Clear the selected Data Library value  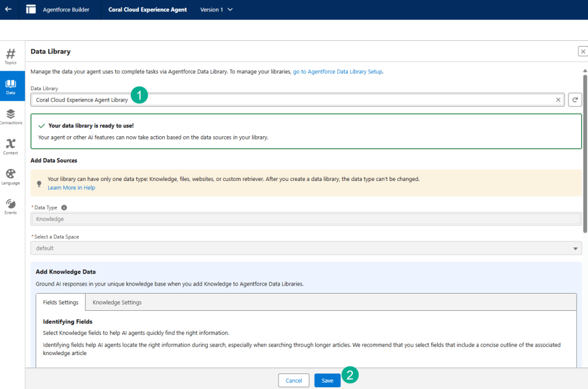[x=558, y=100]
